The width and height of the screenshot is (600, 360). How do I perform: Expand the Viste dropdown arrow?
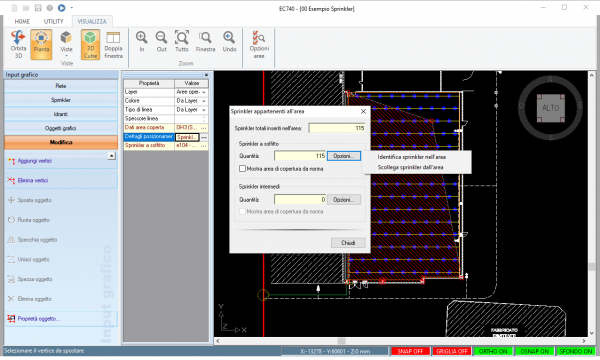(66, 56)
